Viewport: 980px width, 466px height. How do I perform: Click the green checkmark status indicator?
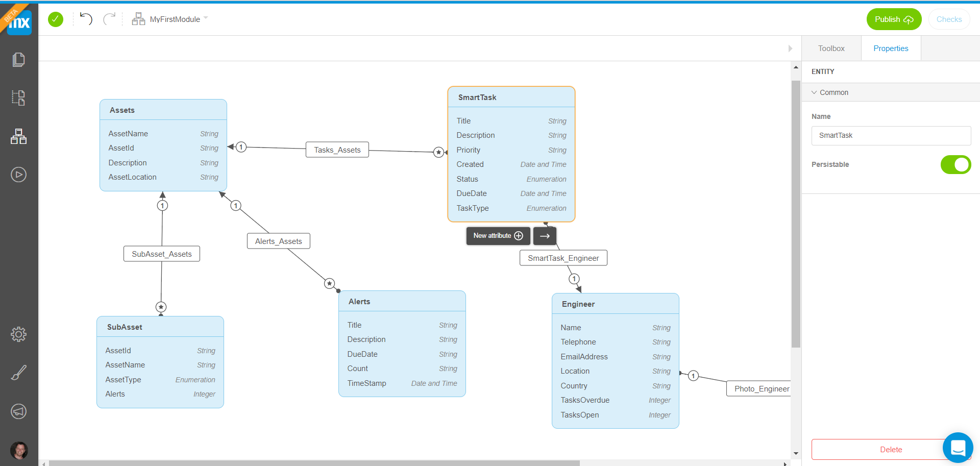(x=55, y=19)
